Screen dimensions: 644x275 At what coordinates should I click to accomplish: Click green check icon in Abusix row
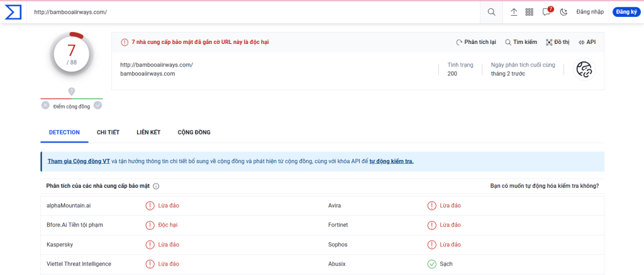[x=431, y=264]
